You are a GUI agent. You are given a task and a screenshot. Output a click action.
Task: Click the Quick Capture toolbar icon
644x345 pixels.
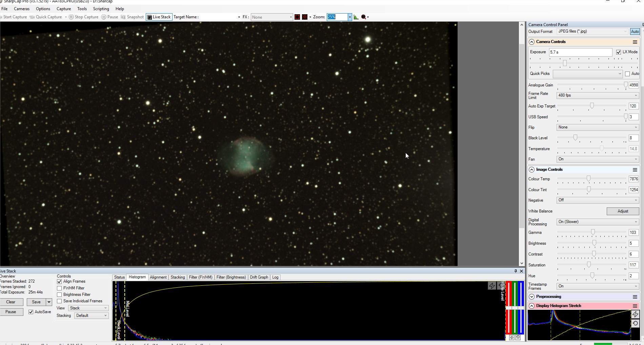(x=32, y=17)
